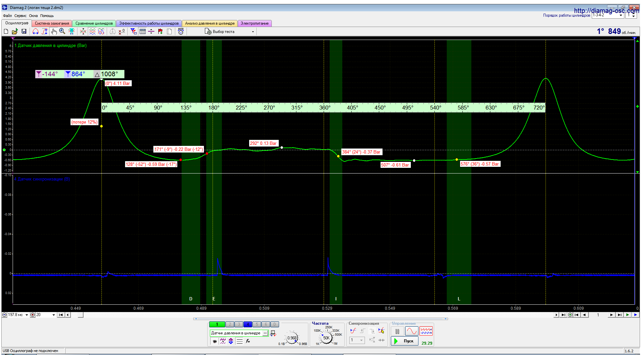Click the horizontal divider line icon
Viewport: 644px width, 355px height.
point(151,31)
